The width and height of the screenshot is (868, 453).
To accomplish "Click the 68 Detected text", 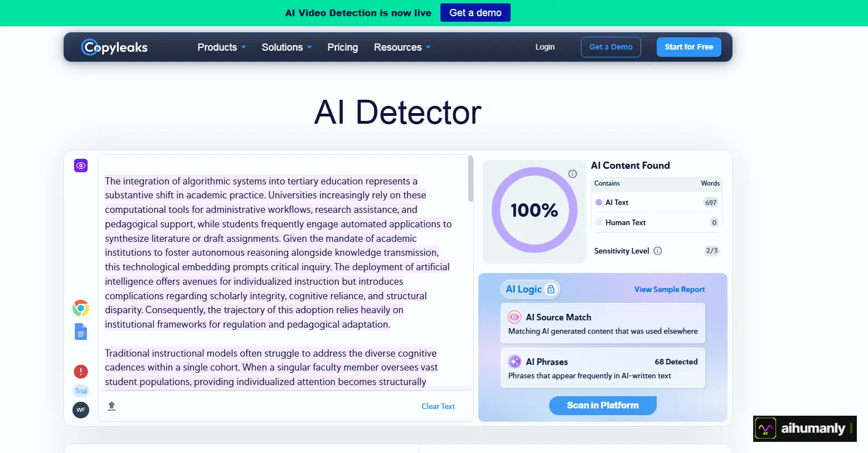I will (x=676, y=362).
